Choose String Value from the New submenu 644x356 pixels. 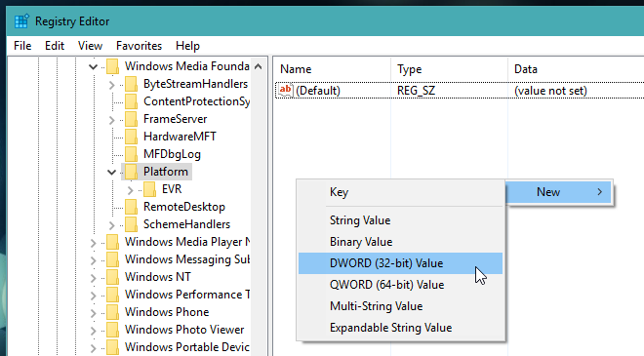coord(400,220)
